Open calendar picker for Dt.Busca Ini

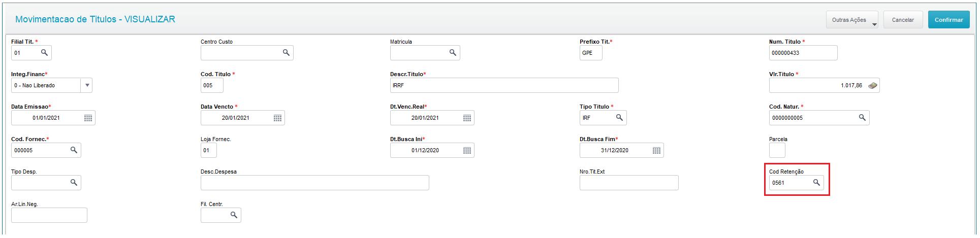click(467, 150)
